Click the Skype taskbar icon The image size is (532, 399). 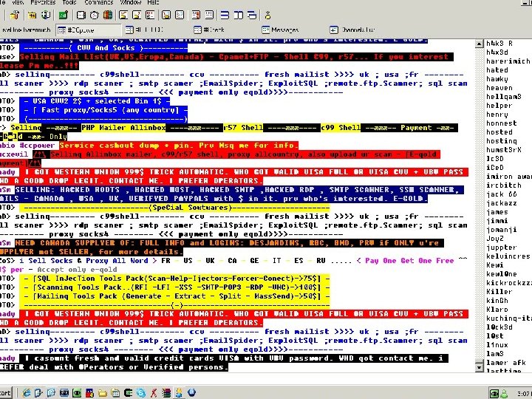click(141, 393)
